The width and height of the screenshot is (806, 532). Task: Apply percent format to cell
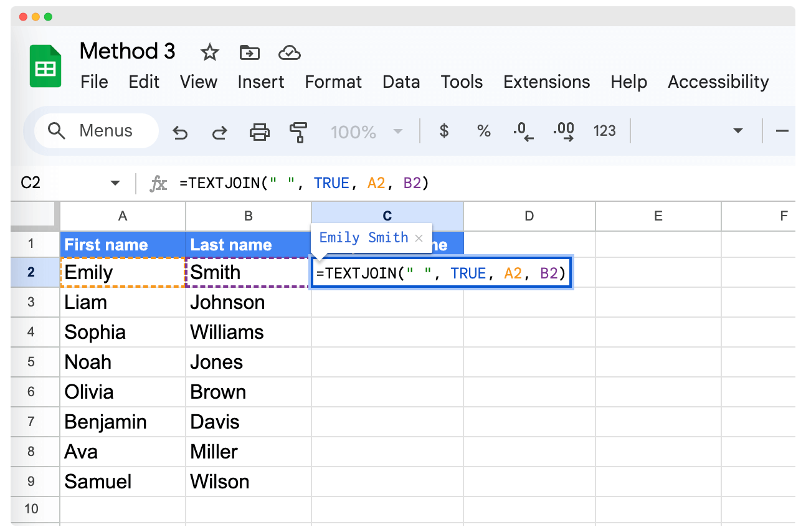coord(483,131)
